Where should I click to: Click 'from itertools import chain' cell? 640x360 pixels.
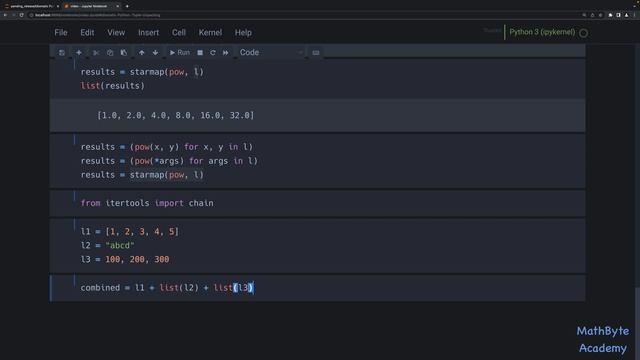pyautogui.click(x=317, y=203)
